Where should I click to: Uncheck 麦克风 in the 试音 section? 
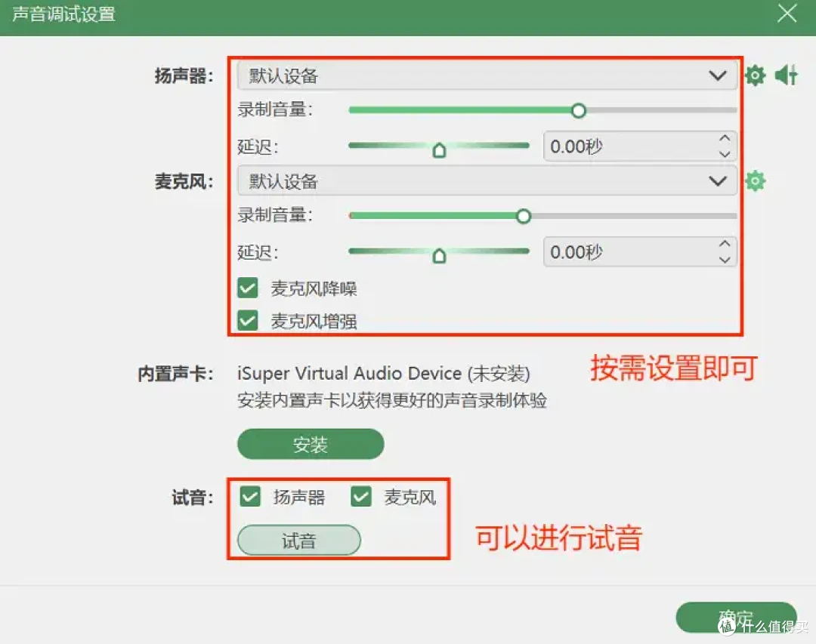361,497
